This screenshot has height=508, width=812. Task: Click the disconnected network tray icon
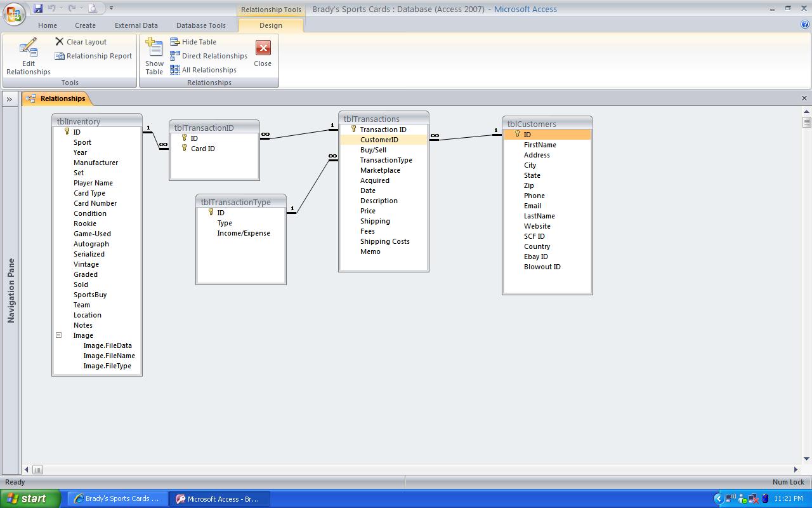tap(754, 498)
